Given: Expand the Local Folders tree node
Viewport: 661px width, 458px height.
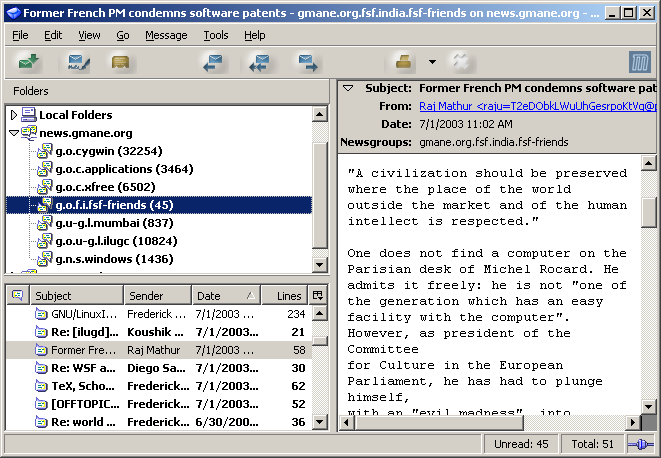Looking at the screenshot, I should tap(13, 115).
